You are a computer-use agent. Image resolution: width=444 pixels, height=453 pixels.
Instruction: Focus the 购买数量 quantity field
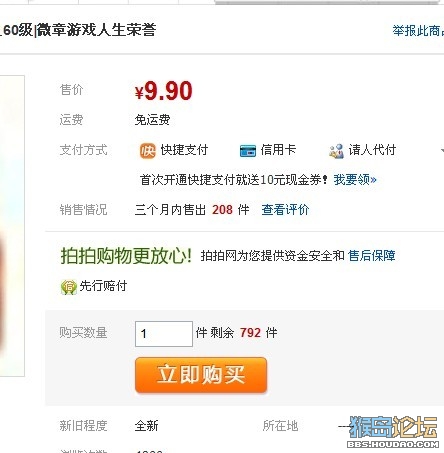164,334
